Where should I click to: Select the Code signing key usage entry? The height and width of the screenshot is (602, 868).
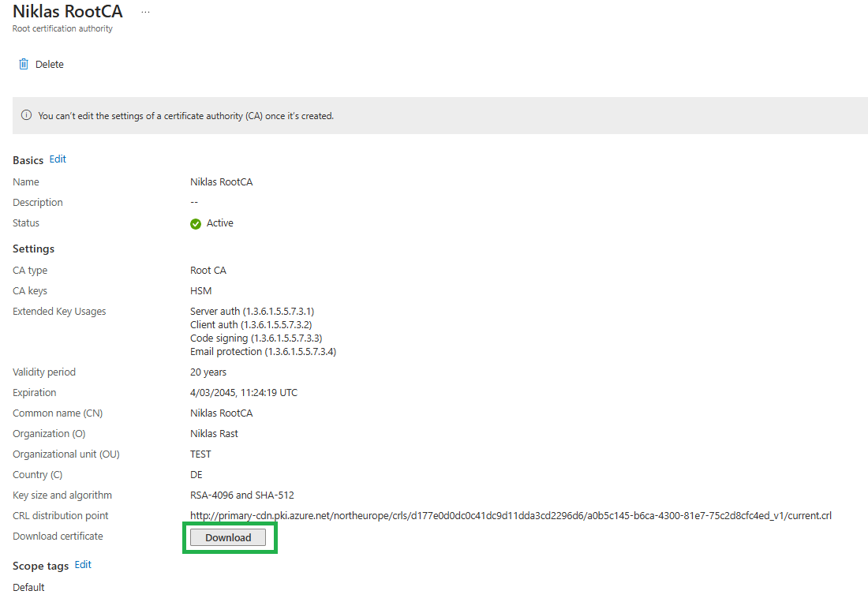tap(256, 338)
